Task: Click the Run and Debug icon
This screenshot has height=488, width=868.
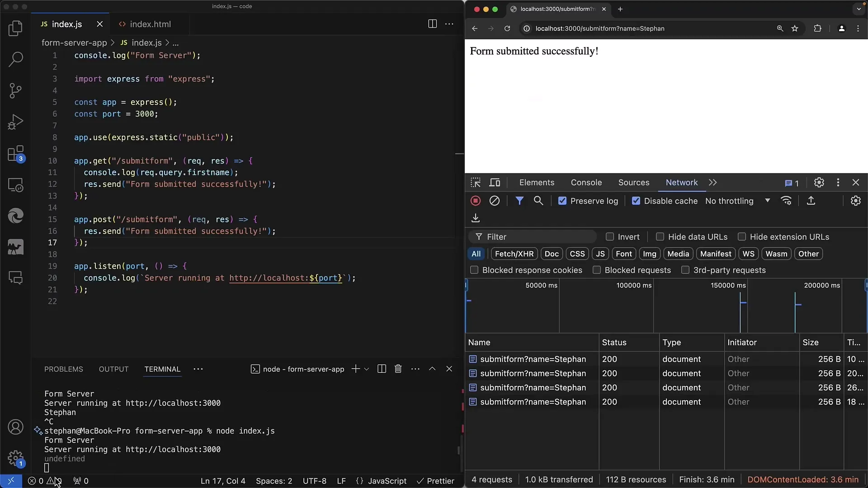Action: 15,122
